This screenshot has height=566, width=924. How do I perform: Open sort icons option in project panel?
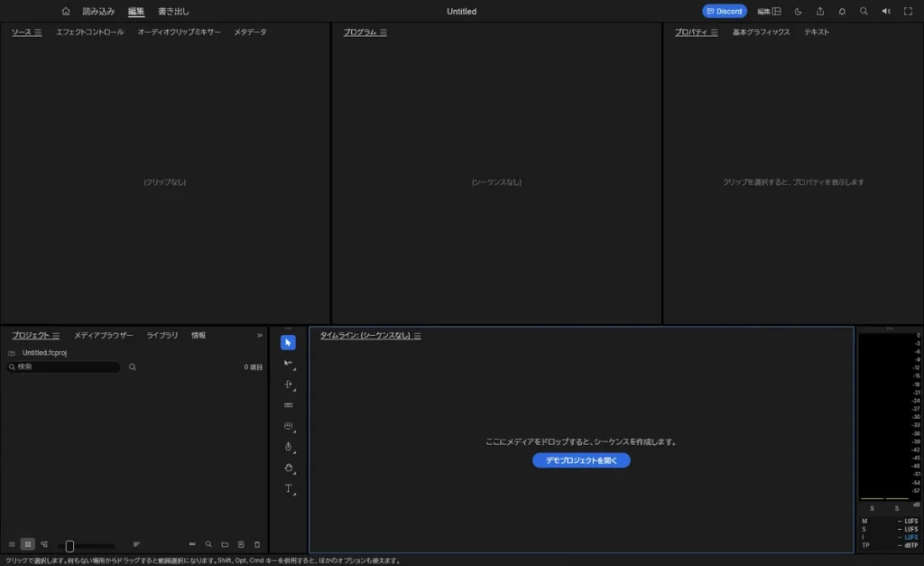[x=137, y=544]
